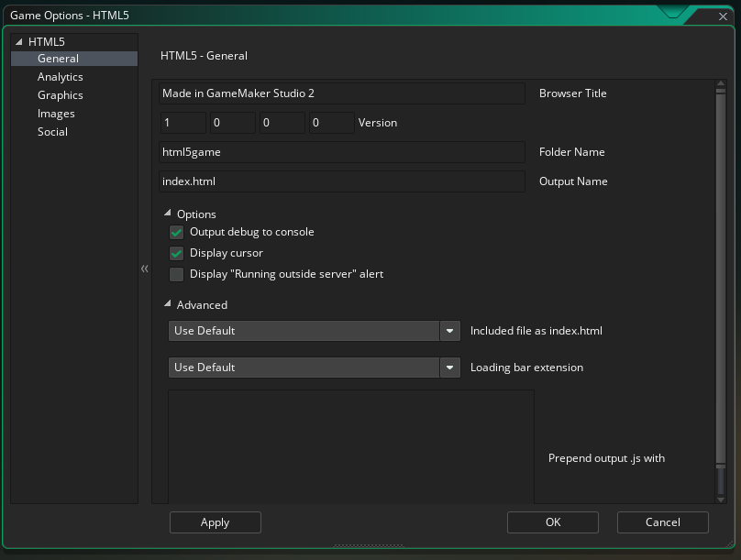Close the Game Options window
The image size is (741, 560).
click(x=723, y=16)
